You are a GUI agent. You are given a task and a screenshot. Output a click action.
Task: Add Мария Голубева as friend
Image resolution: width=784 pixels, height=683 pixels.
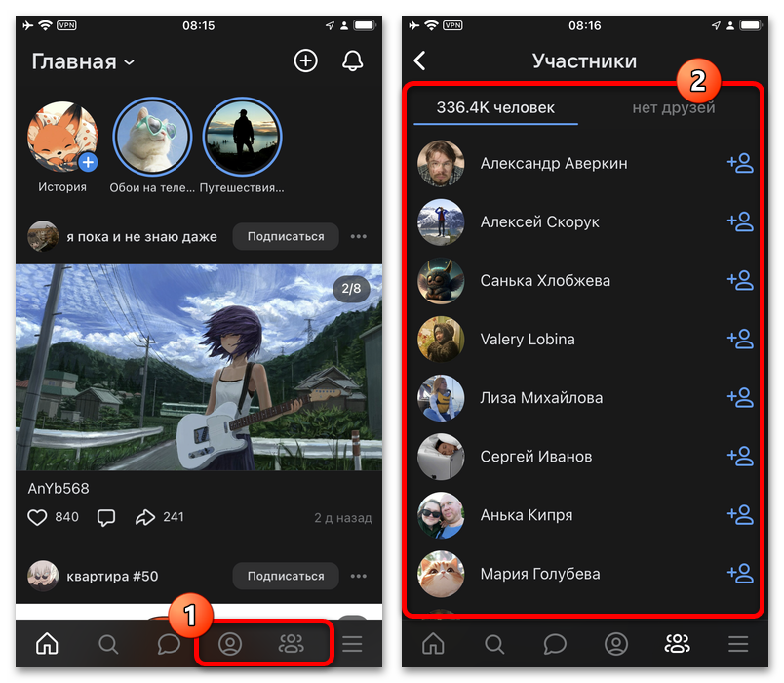(x=740, y=573)
